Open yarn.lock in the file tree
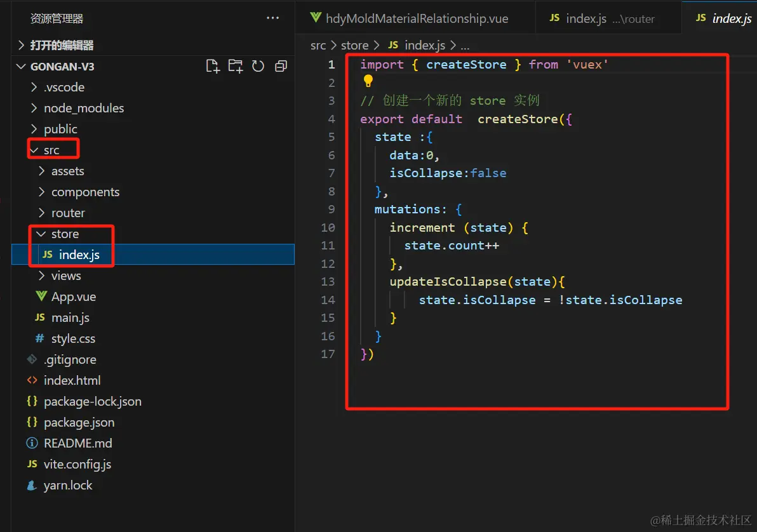Image resolution: width=757 pixels, height=532 pixels. tap(153, 485)
